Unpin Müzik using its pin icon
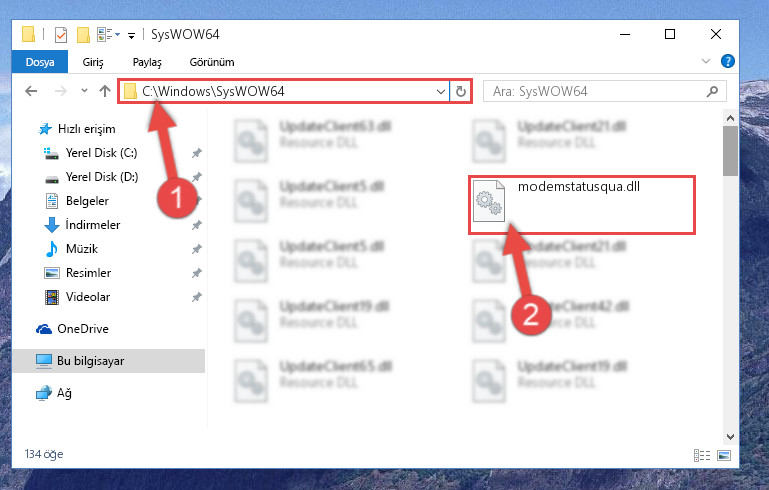 pos(197,249)
